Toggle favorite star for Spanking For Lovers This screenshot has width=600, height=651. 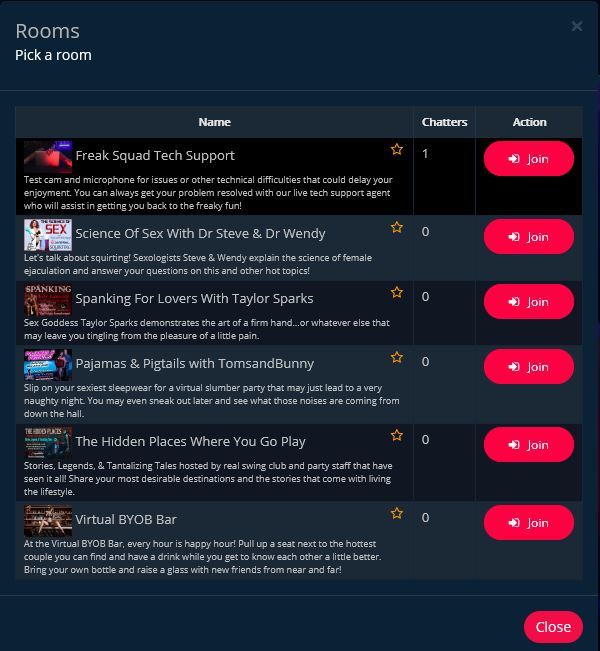tap(397, 292)
